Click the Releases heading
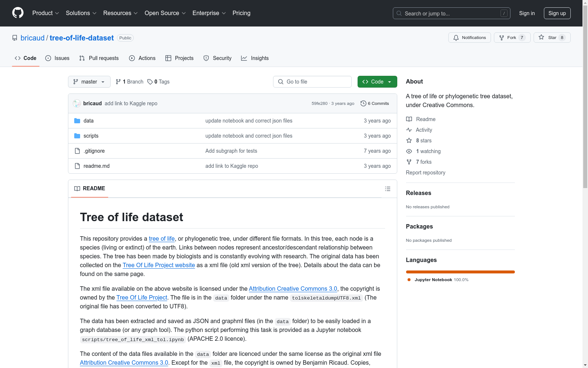 point(419,193)
